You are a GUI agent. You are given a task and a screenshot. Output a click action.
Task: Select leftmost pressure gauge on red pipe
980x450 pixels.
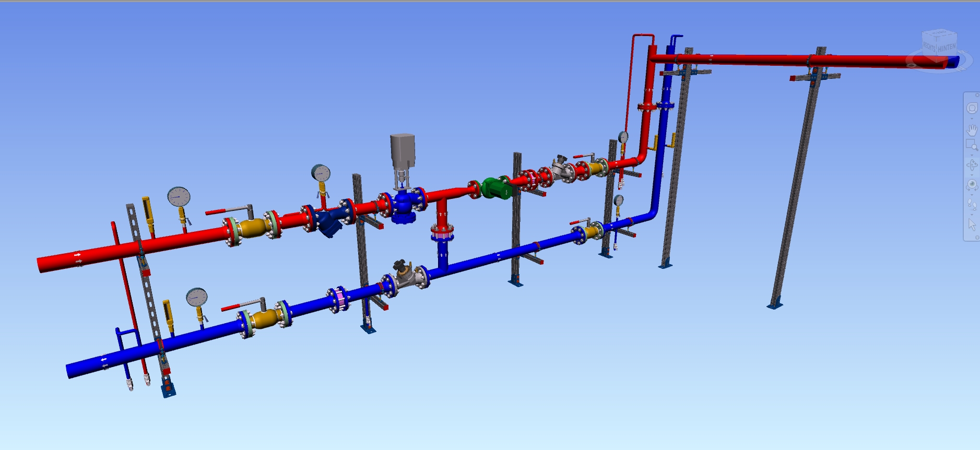(x=179, y=197)
